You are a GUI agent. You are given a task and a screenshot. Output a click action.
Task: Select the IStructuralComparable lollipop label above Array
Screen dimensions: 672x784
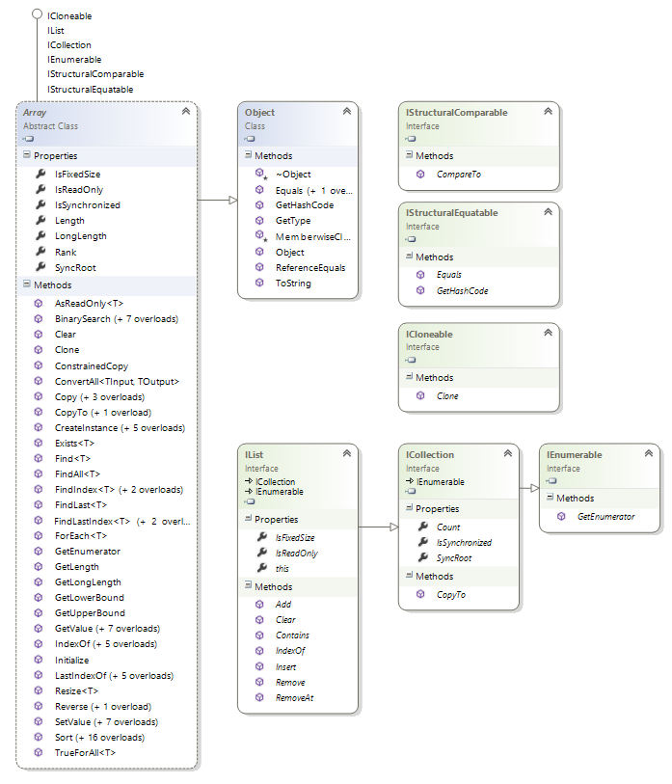point(95,74)
